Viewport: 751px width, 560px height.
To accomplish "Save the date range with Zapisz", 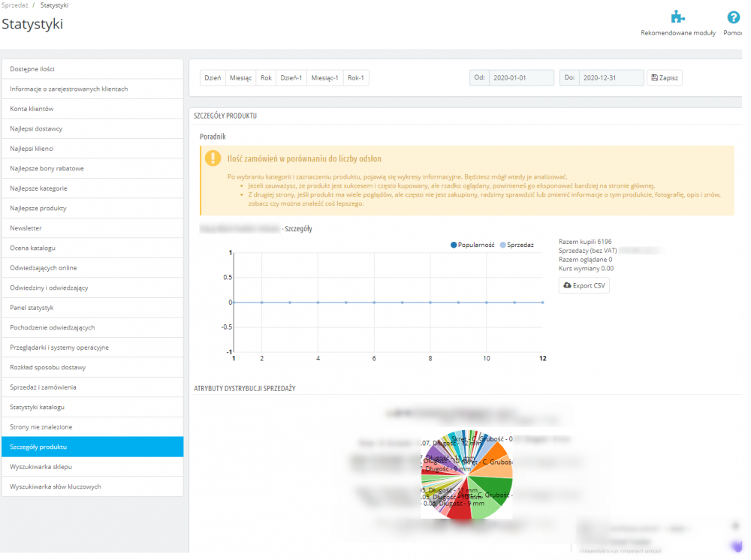I will (x=665, y=77).
